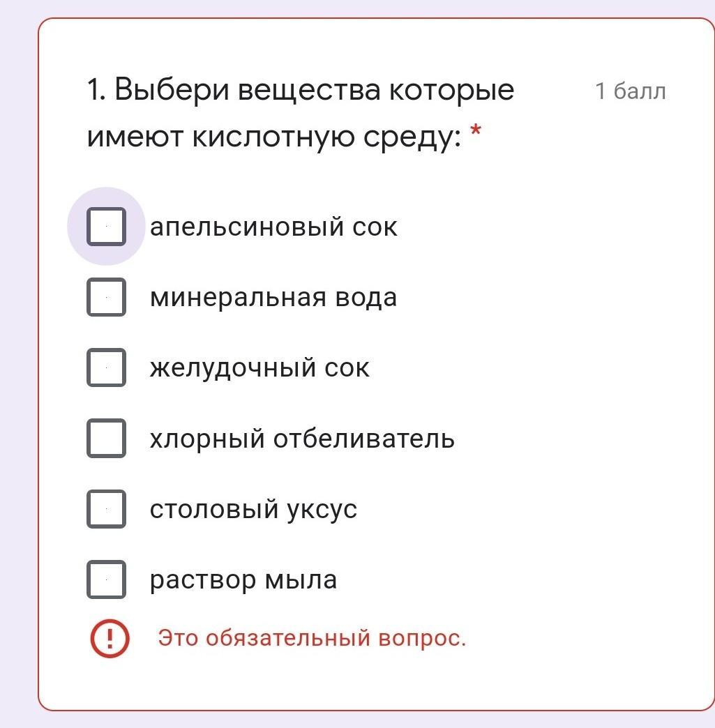Enable the 'желудочный сок' checkbox
The width and height of the screenshot is (715, 728).
click(x=106, y=367)
